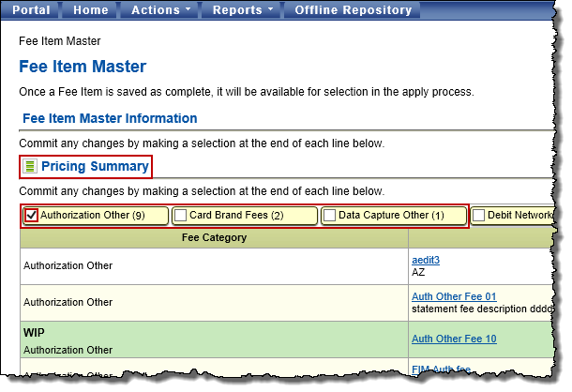Uncheck the Authorization Other (9) checkbox
Viewport: 572px width, 392px height.
(x=32, y=216)
